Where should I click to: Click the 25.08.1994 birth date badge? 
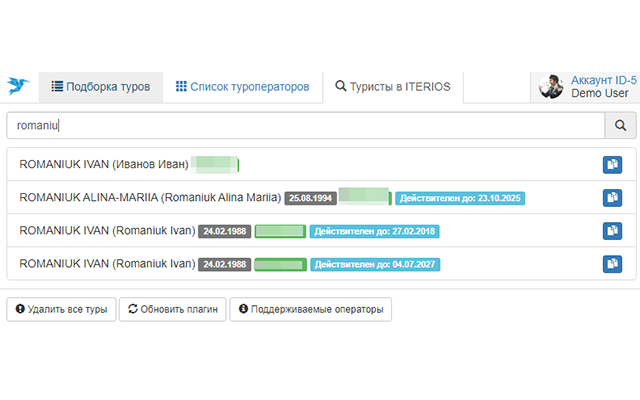point(310,198)
